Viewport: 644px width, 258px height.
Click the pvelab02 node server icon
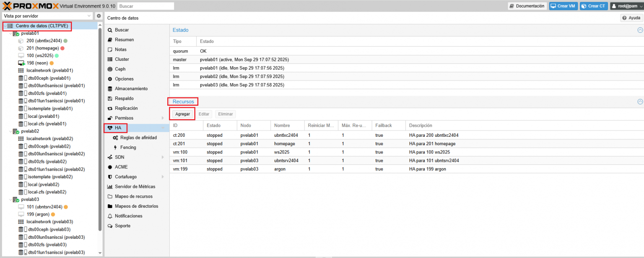pyautogui.click(x=16, y=131)
